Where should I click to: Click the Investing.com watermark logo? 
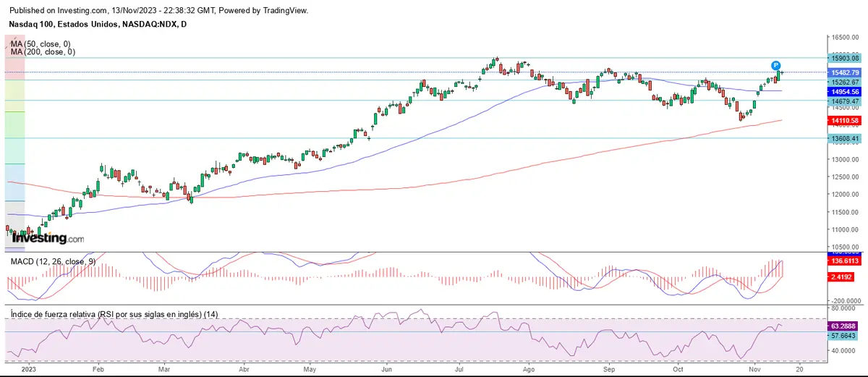(48, 237)
